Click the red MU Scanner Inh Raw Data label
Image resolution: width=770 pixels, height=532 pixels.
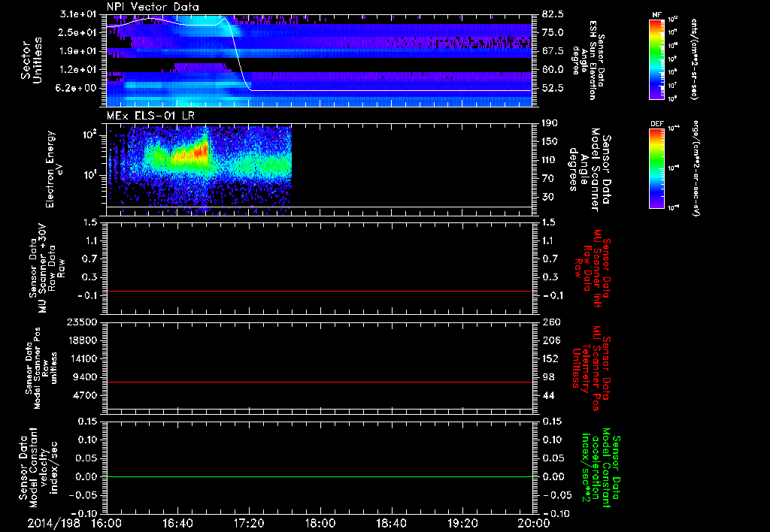[x=593, y=268]
